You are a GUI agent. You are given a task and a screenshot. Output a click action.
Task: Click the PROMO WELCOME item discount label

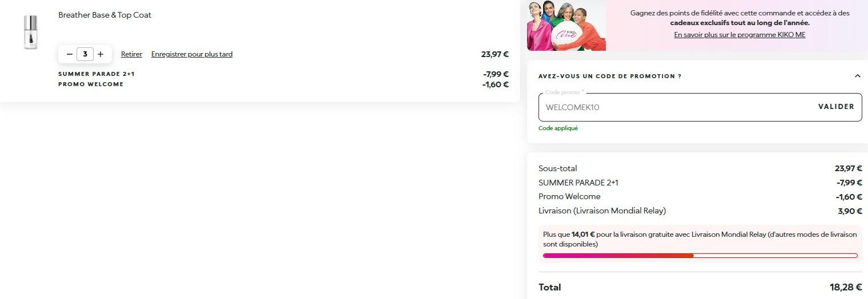(x=91, y=84)
